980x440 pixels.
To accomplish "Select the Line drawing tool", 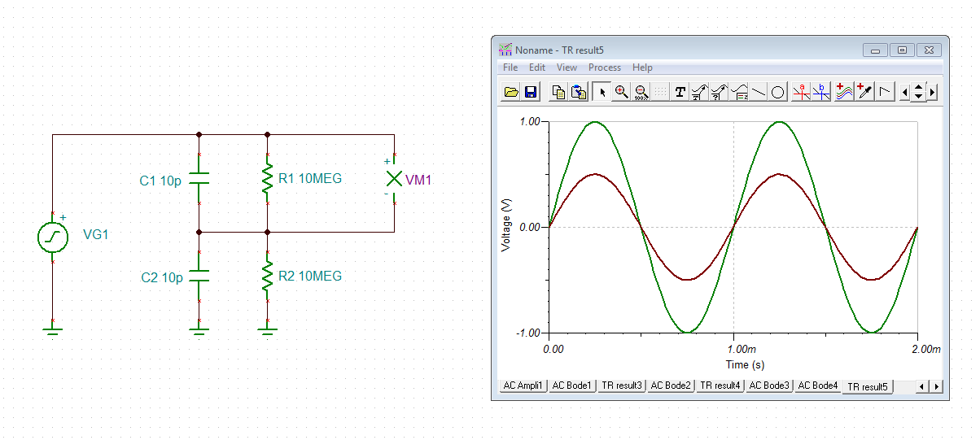I will (x=759, y=92).
